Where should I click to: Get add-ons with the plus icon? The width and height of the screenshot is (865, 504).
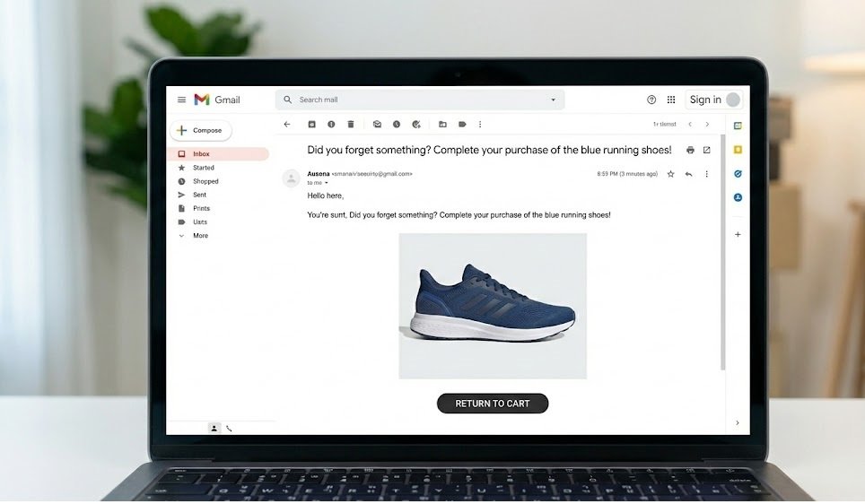tap(738, 234)
